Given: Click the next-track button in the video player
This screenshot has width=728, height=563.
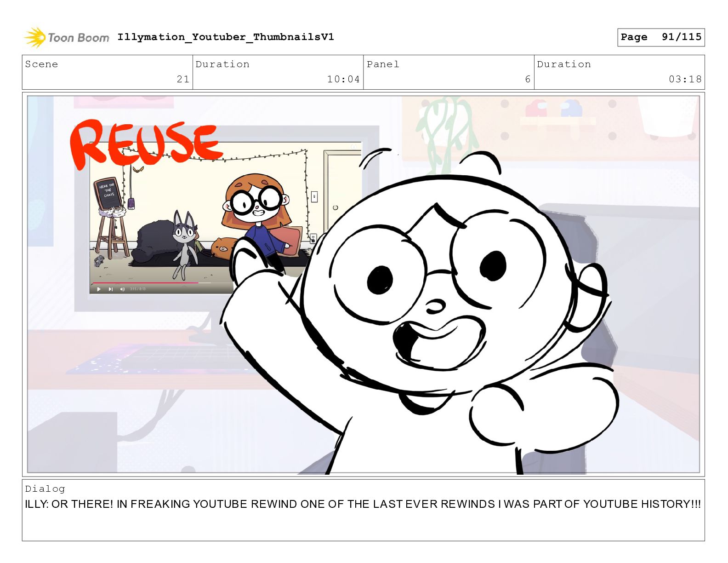Looking at the screenshot, I should click(111, 289).
